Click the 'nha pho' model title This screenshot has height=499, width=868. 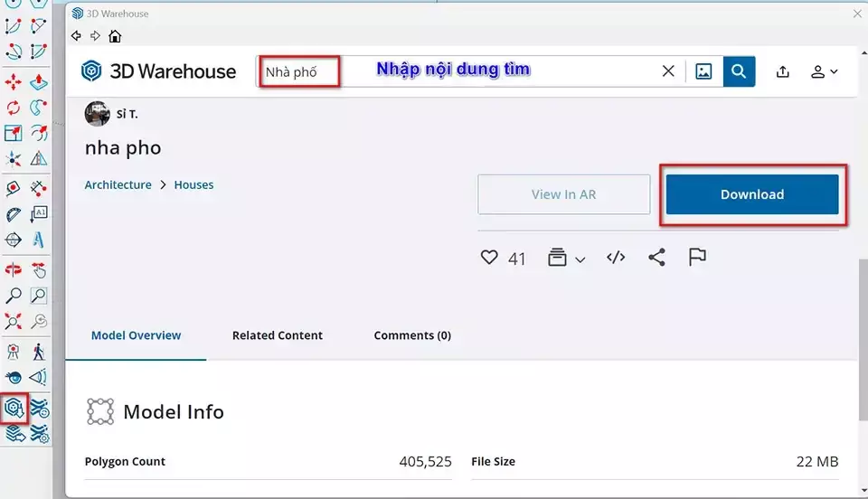click(123, 147)
